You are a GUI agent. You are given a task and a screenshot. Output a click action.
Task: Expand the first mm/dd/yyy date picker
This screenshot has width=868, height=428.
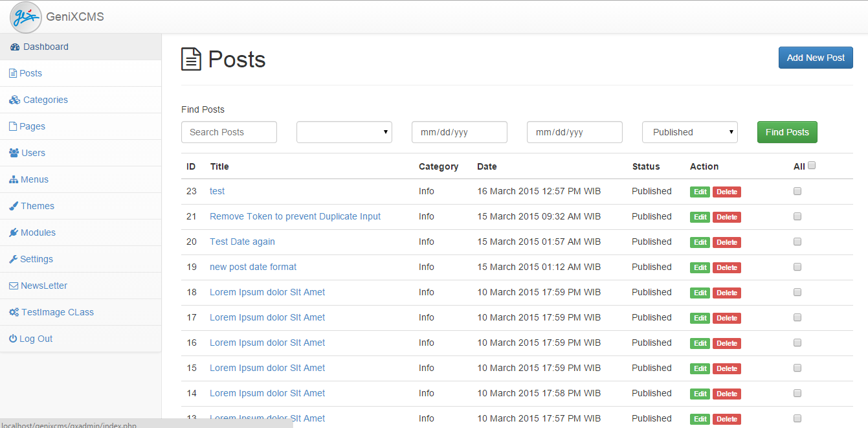[x=460, y=132]
